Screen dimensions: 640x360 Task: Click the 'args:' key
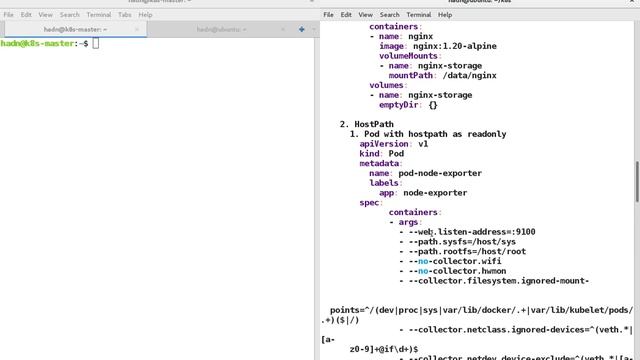click(x=410, y=222)
